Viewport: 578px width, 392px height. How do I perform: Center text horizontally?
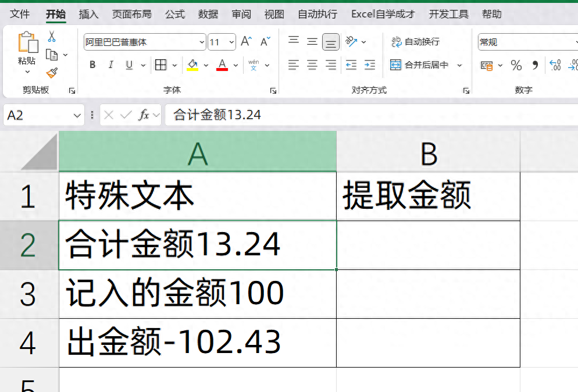[x=312, y=65]
